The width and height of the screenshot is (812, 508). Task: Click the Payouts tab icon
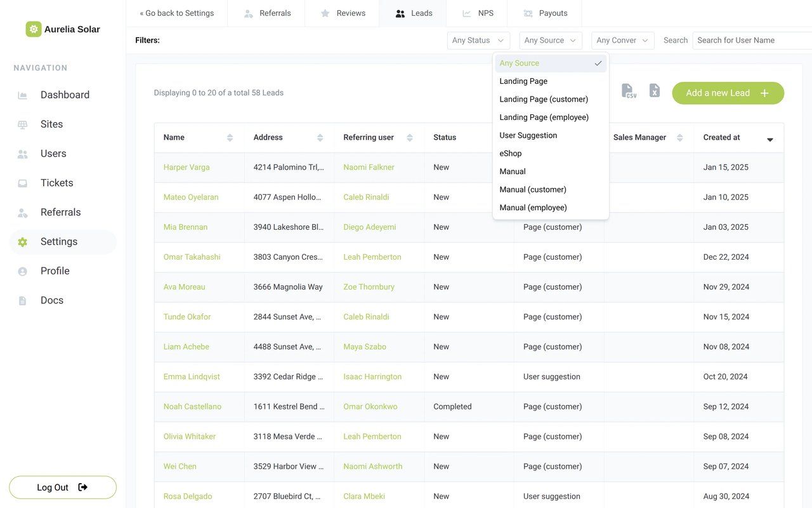point(528,13)
